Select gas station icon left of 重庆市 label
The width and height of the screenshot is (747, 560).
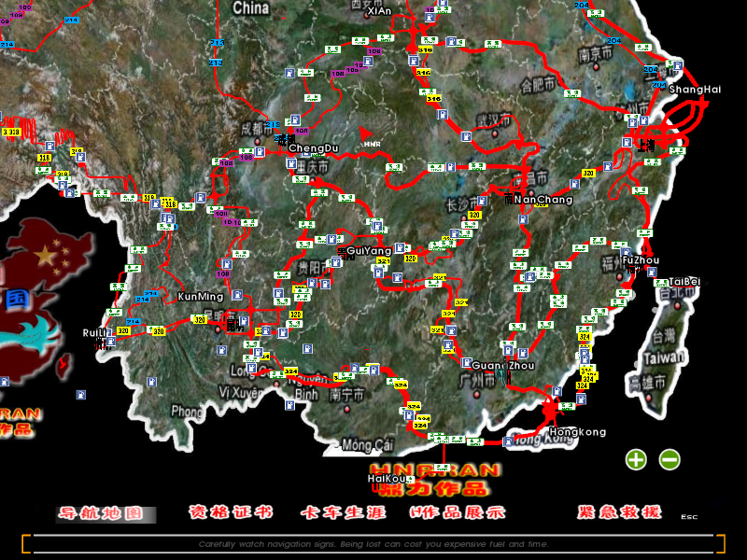291,163
